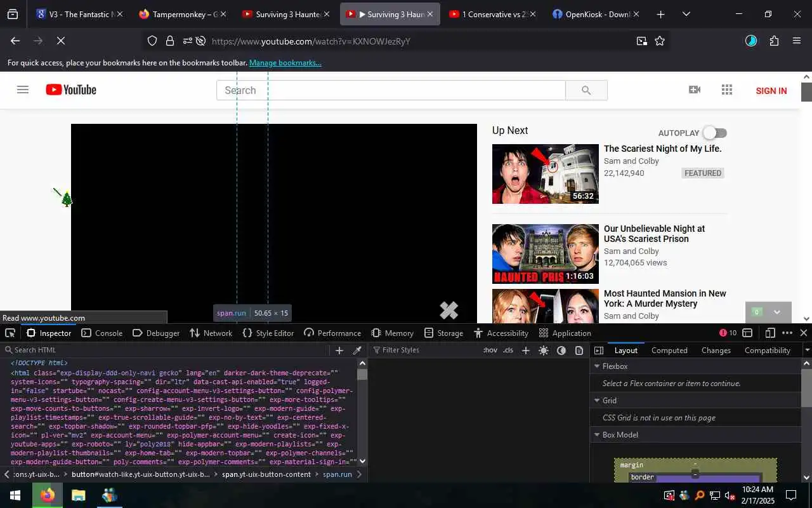The image size is (812, 508).
Task: Open Our Unbelievable Night at USA's Scariest Prison title
Action: [654, 234]
